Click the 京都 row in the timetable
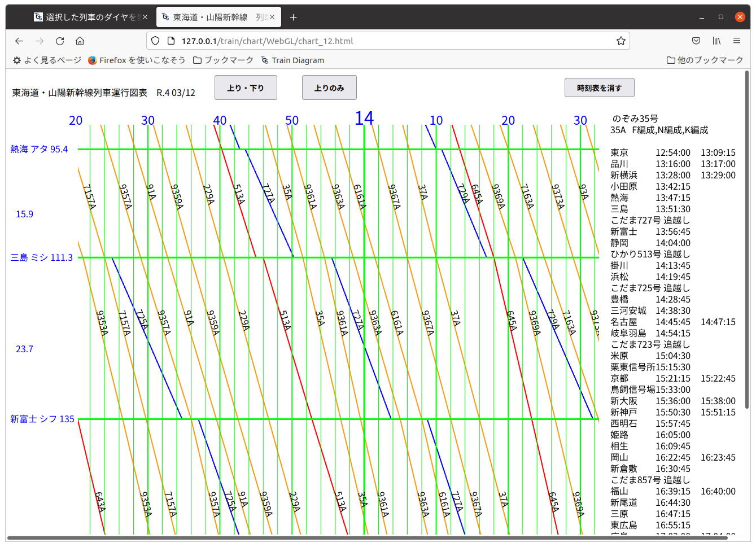756x547 pixels. (x=673, y=378)
